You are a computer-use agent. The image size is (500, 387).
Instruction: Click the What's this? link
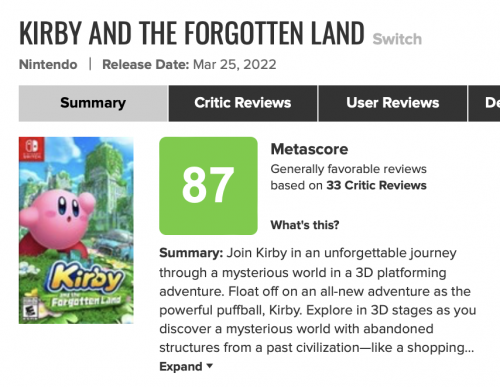pyautogui.click(x=305, y=225)
